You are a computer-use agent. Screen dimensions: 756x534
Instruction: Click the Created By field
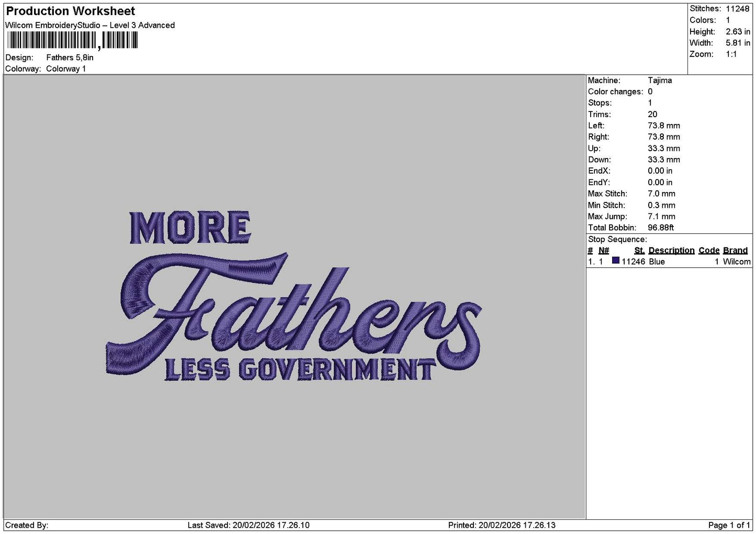27,525
